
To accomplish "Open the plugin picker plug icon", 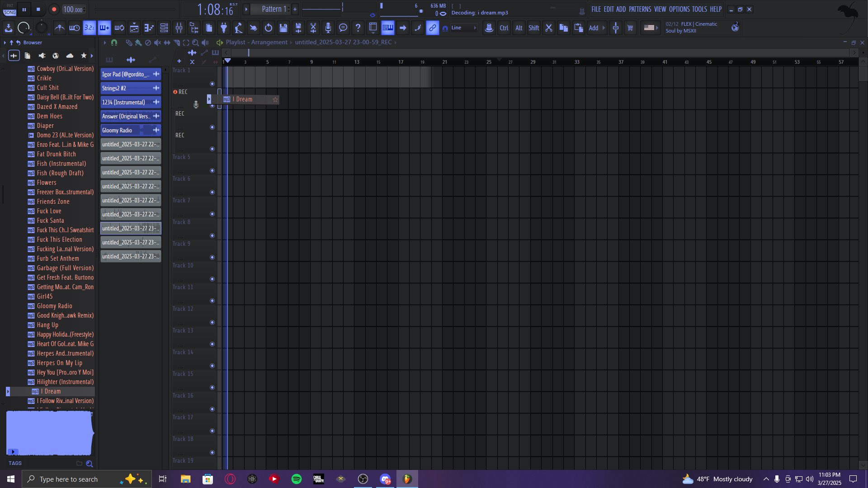I will tap(224, 28).
